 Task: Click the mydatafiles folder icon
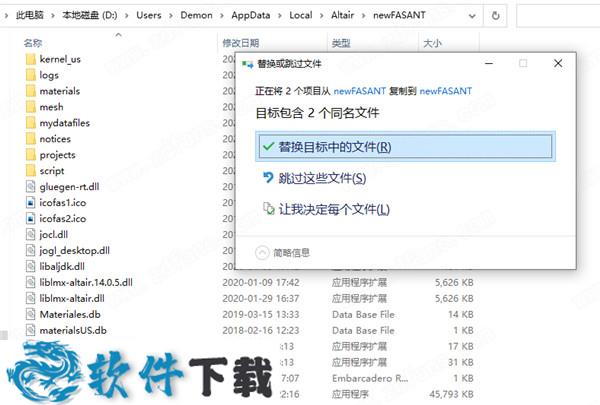pos(31,123)
